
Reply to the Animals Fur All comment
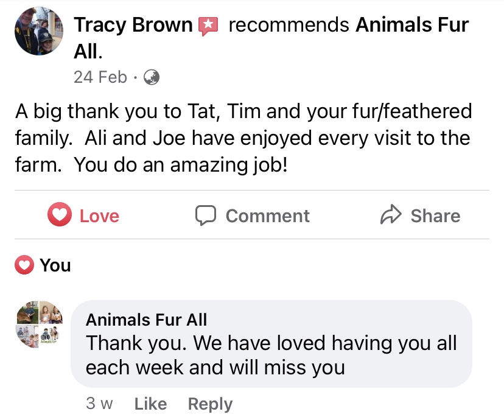click(x=210, y=404)
